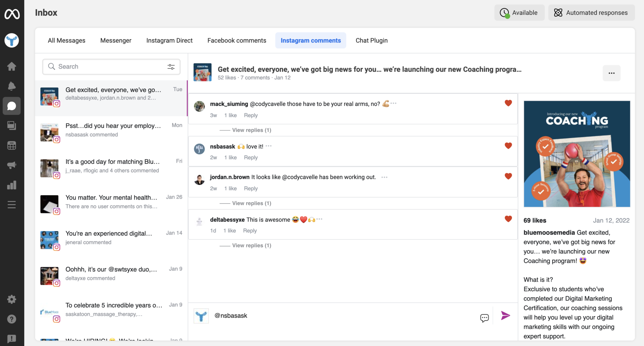Open Coaching program post image preview
Image resolution: width=644 pixels, height=346 pixels.
[x=577, y=154]
